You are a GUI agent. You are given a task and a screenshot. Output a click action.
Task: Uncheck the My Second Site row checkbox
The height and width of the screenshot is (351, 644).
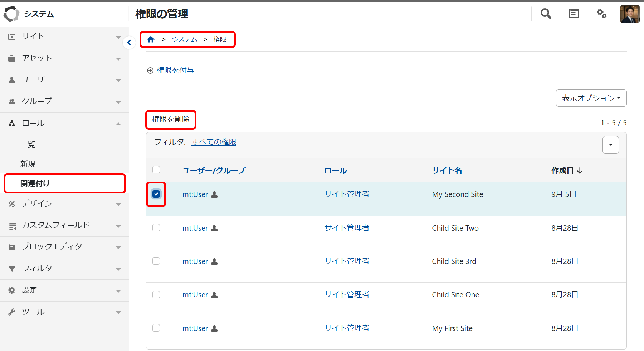(156, 194)
